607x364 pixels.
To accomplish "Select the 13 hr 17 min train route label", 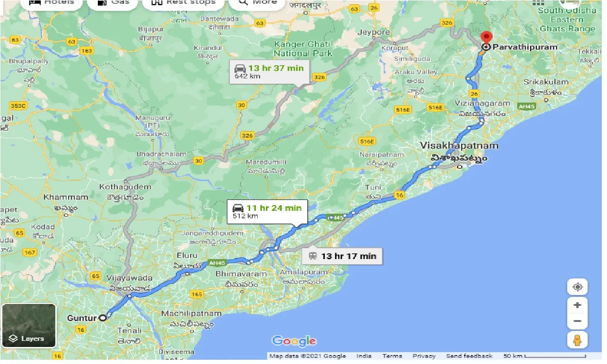I will click(x=342, y=256).
